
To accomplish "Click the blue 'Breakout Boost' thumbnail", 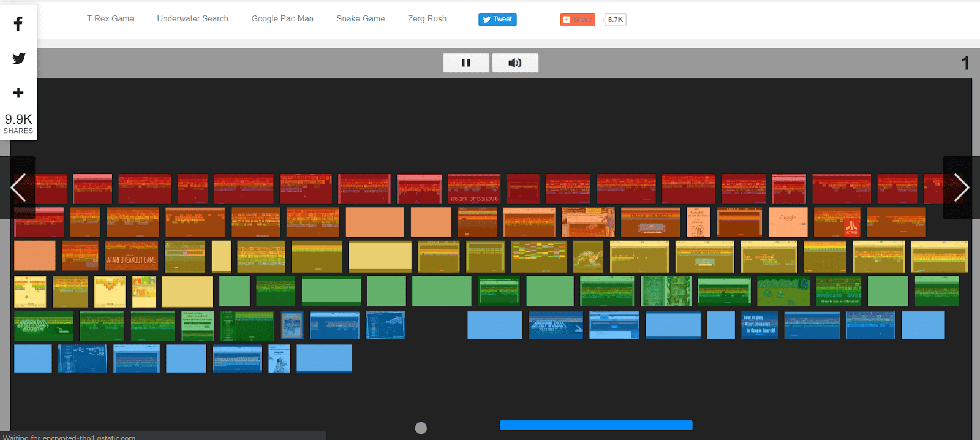I will [x=556, y=325].
